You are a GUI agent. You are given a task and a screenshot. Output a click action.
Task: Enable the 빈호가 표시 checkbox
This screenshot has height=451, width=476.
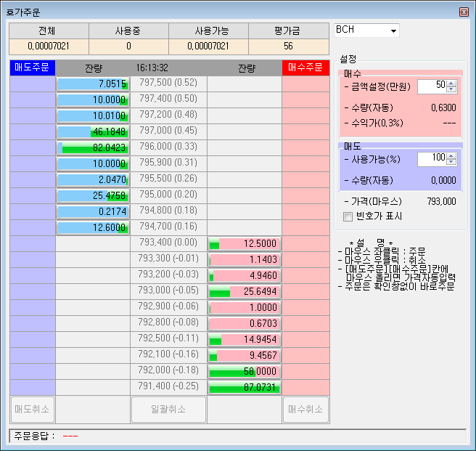348,216
